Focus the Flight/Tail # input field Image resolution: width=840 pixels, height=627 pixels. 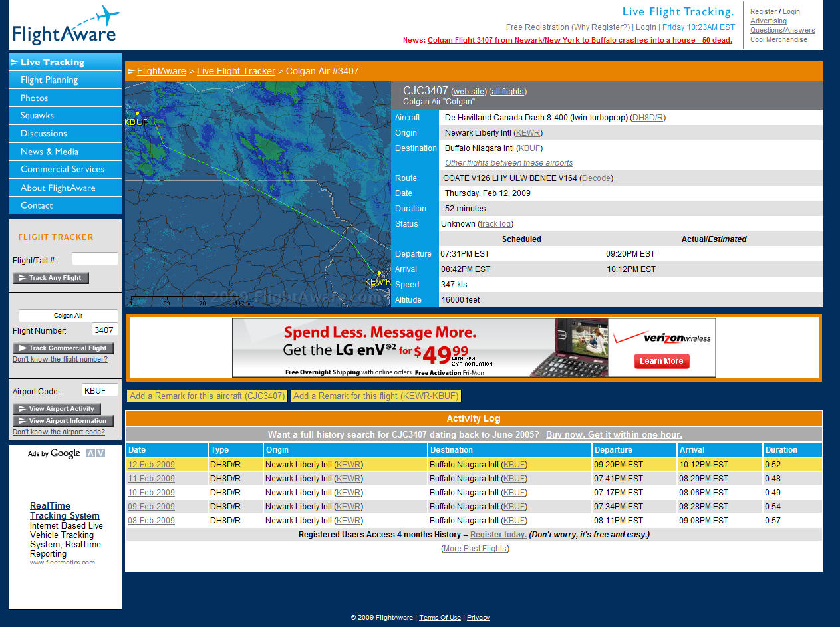click(94, 259)
